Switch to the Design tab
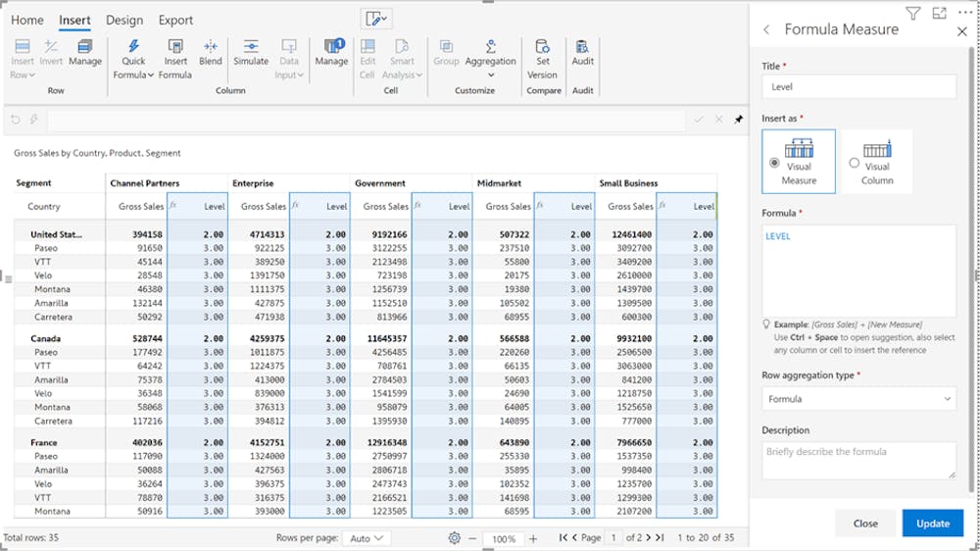The width and height of the screenshot is (980, 551). [123, 20]
